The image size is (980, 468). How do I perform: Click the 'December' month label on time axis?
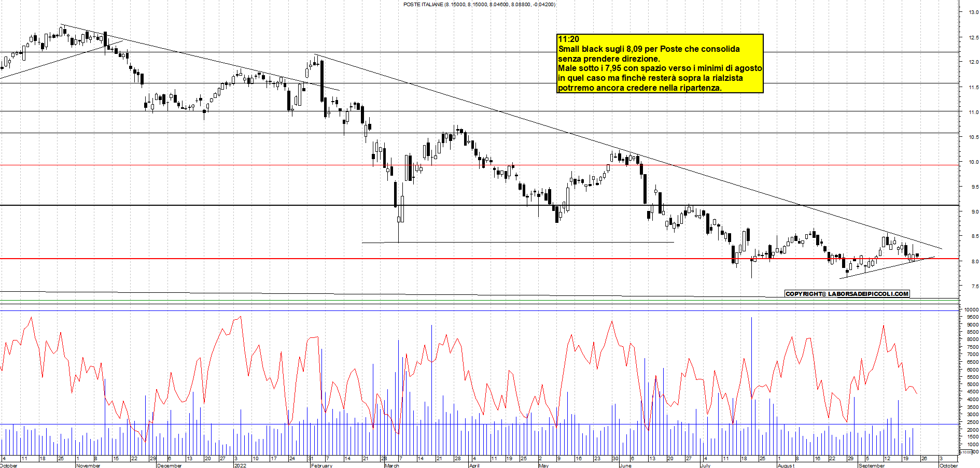[169, 465]
